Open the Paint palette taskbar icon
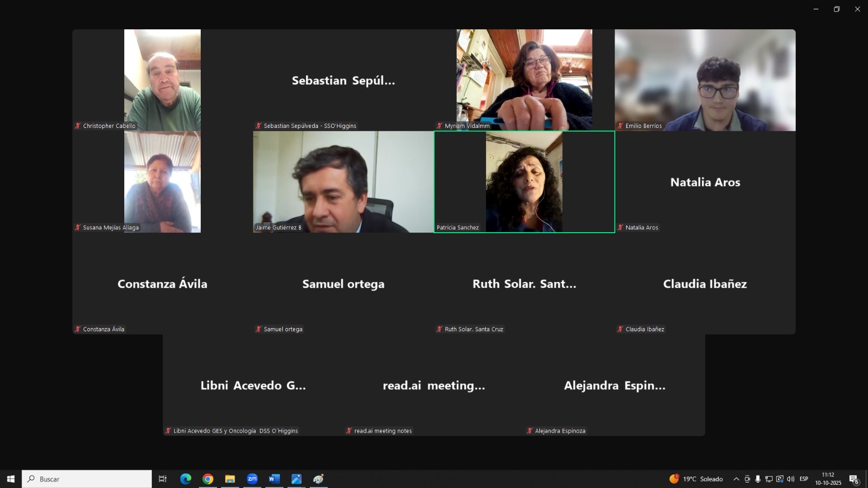 click(318, 479)
